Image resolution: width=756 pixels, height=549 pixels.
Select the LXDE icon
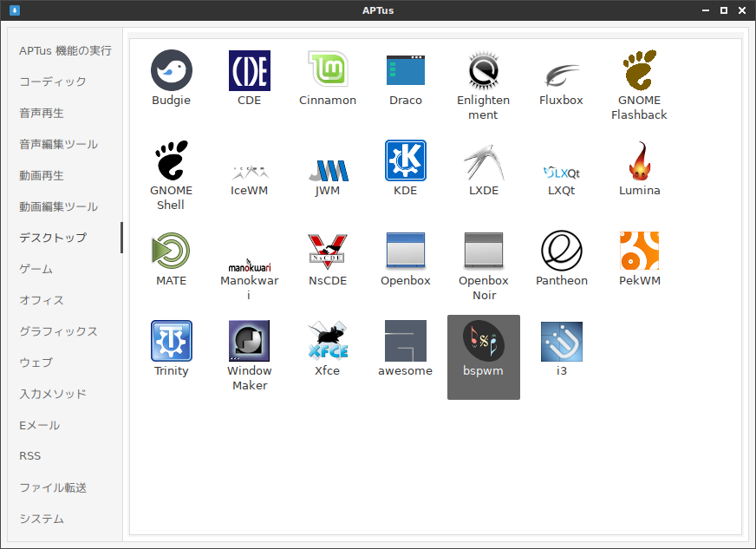484,161
